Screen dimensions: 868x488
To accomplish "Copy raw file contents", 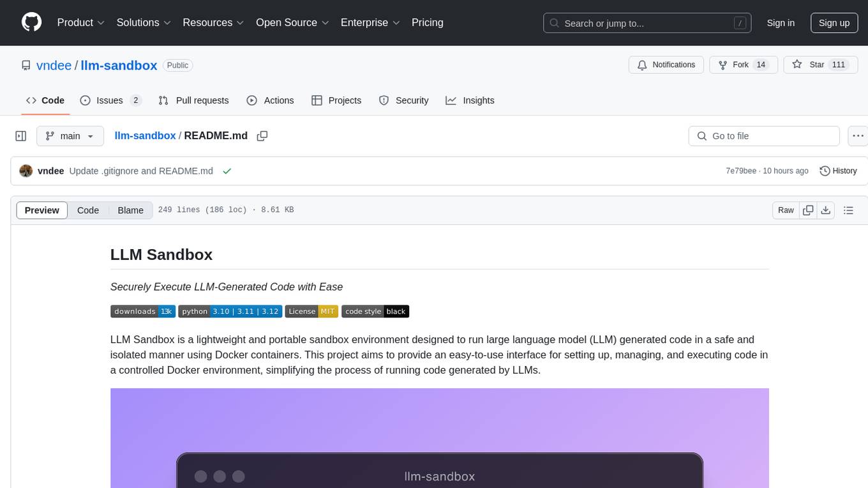I will (x=808, y=210).
